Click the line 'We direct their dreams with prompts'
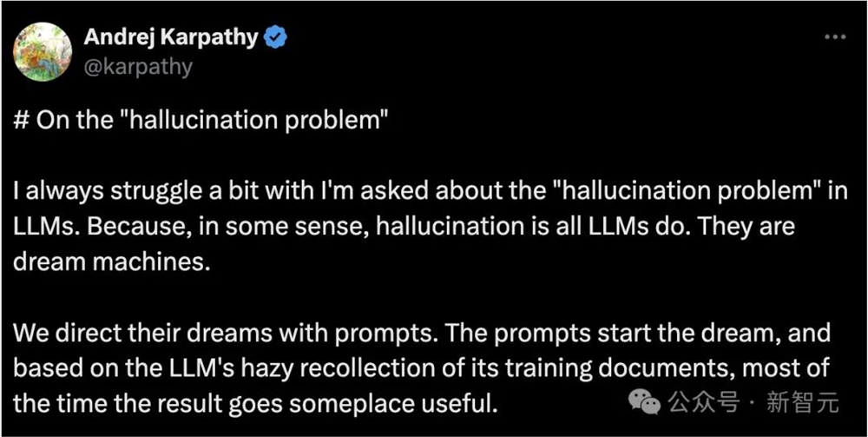 [423, 333]
